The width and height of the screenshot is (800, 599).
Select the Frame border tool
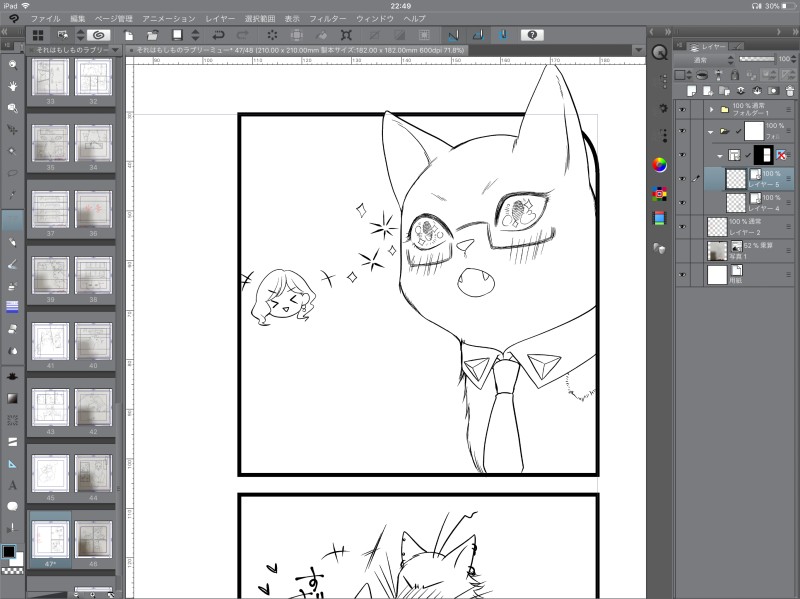point(13,442)
